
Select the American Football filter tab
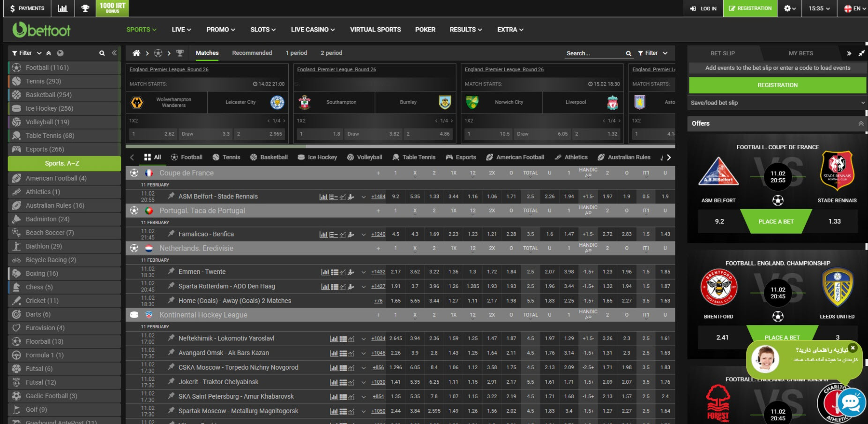(x=515, y=157)
